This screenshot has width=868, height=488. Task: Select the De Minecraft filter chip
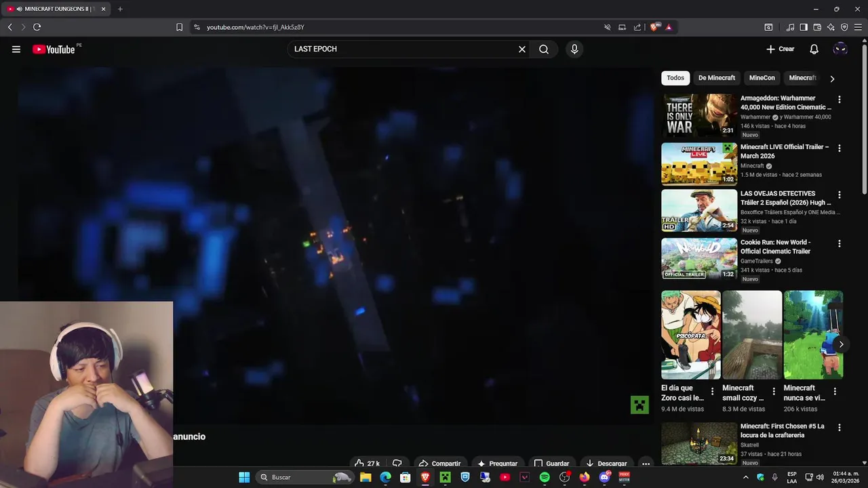pyautogui.click(x=717, y=78)
